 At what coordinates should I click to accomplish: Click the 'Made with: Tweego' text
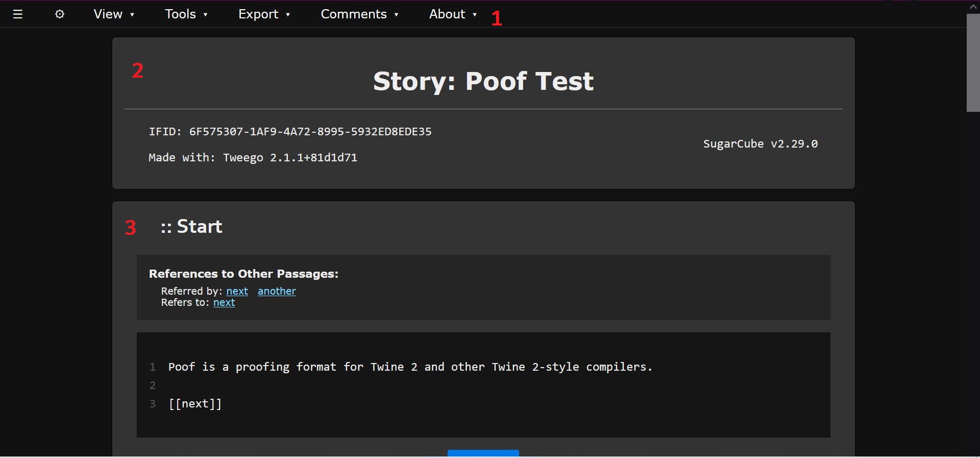click(x=253, y=158)
